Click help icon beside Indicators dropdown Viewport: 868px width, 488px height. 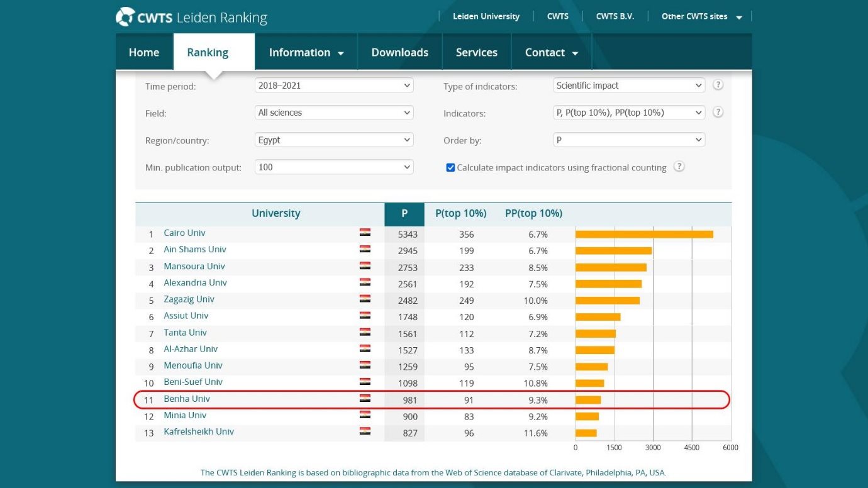(718, 113)
